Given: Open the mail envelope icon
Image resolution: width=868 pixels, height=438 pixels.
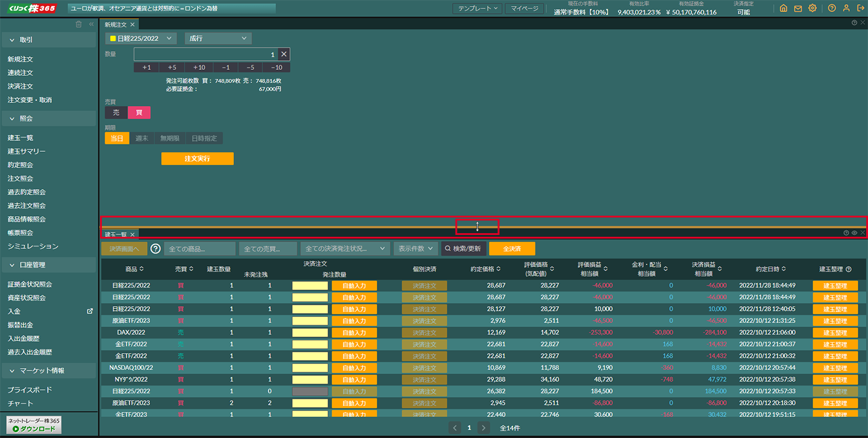Looking at the screenshot, I should point(798,8).
